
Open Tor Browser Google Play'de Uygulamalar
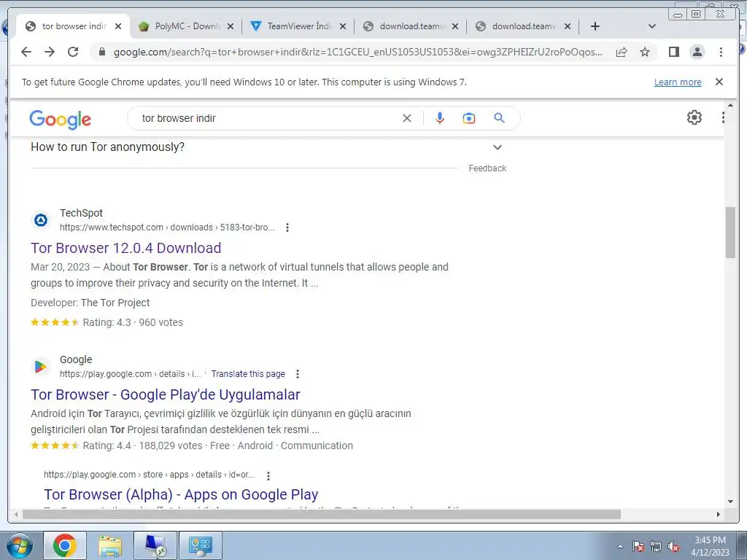click(166, 394)
